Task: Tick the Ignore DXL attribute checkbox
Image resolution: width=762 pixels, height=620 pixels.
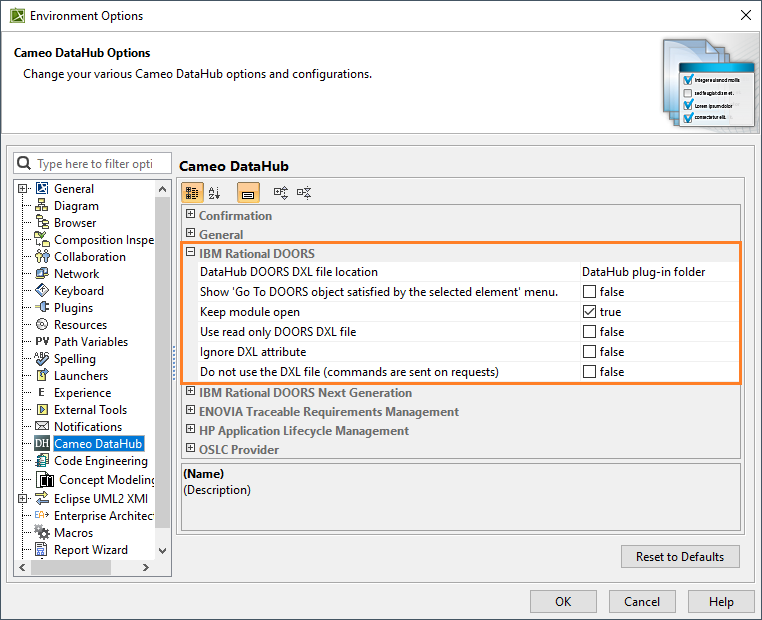Action: point(590,352)
